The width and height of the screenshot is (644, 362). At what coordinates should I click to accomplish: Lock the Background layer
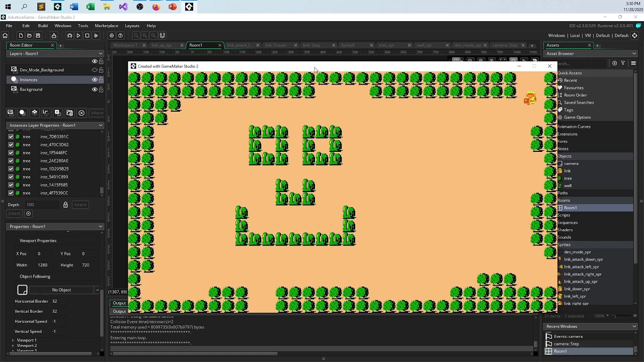(x=101, y=89)
